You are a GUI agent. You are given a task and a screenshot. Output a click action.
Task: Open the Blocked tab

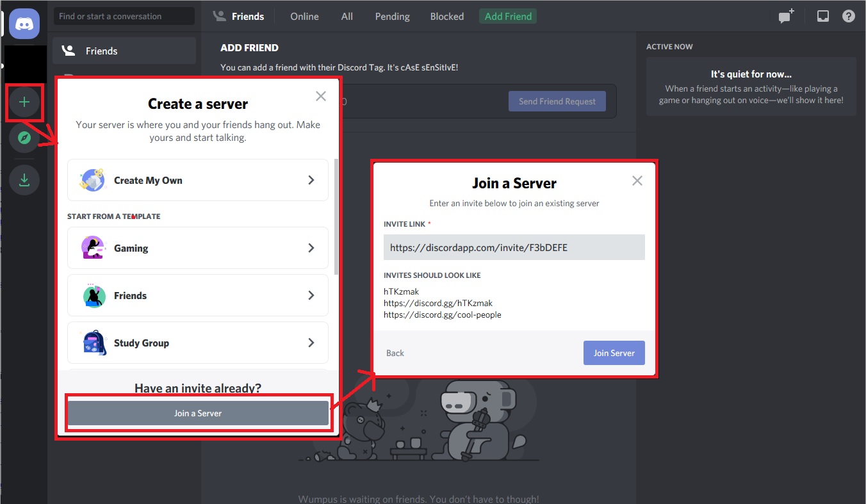click(x=446, y=17)
